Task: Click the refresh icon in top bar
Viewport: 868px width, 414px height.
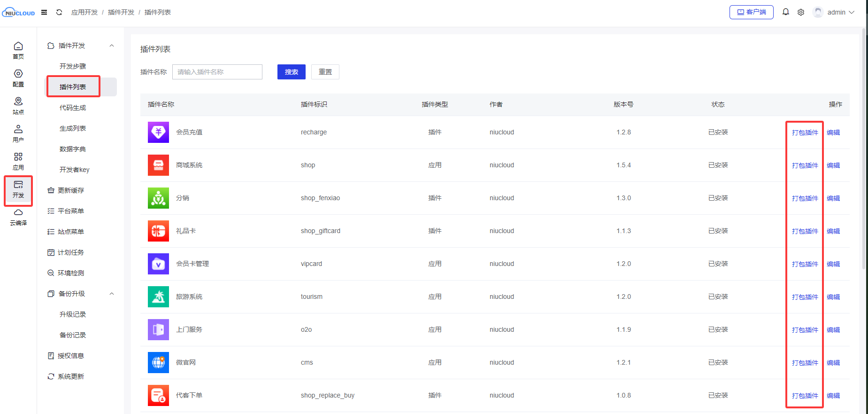Action: [59, 12]
